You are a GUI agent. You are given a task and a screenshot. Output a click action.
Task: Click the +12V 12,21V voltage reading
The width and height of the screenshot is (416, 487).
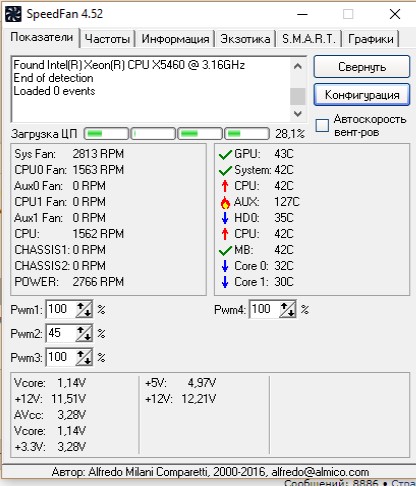coord(180,399)
